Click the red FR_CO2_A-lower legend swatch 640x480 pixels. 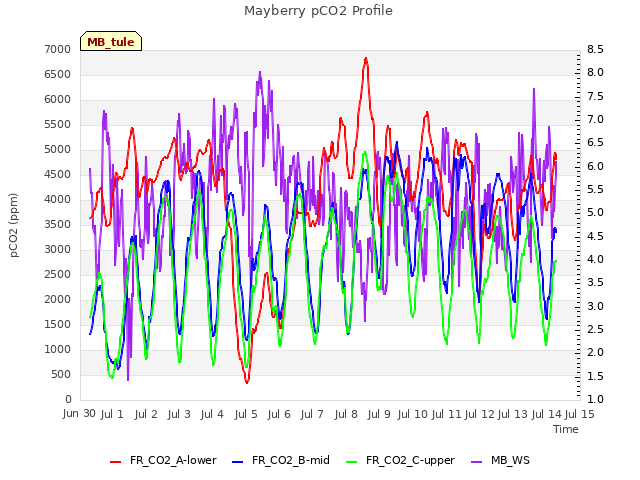(x=116, y=461)
